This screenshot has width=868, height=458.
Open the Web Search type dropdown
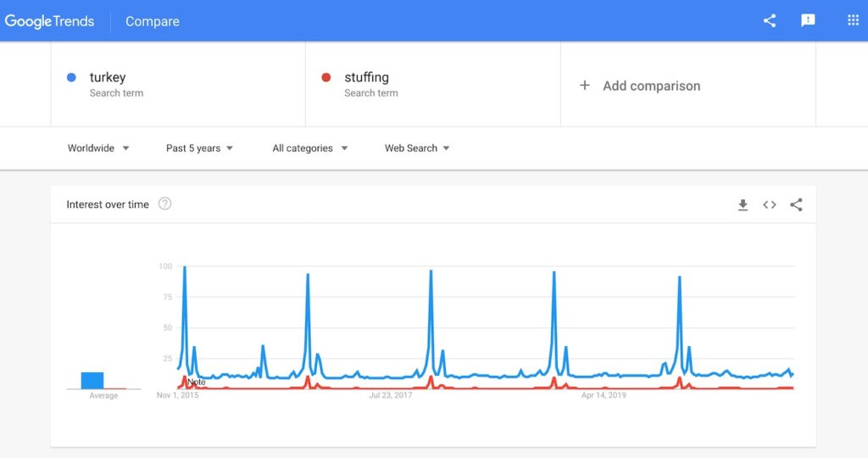coord(417,148)
